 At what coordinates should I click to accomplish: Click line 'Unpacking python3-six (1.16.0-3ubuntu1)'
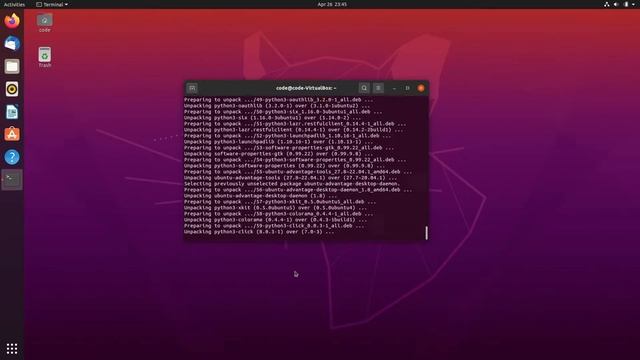[x=272, y=118]
